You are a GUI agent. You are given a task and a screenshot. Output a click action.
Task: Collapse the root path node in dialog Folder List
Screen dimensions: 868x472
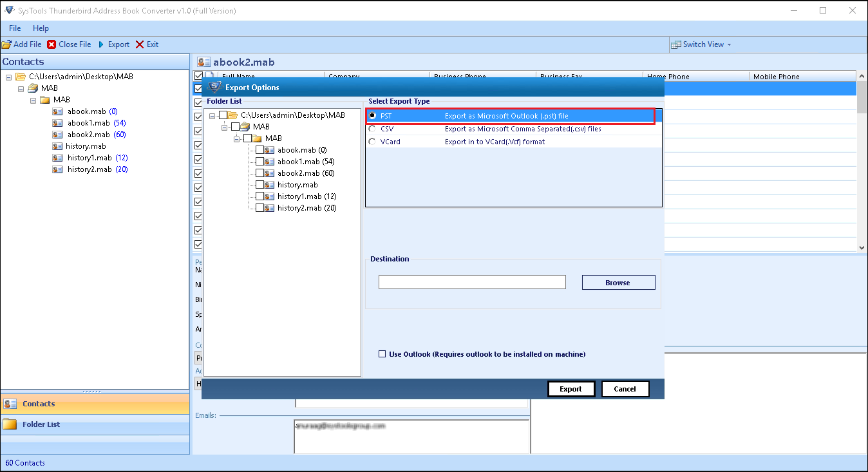[x=212, y=115]
